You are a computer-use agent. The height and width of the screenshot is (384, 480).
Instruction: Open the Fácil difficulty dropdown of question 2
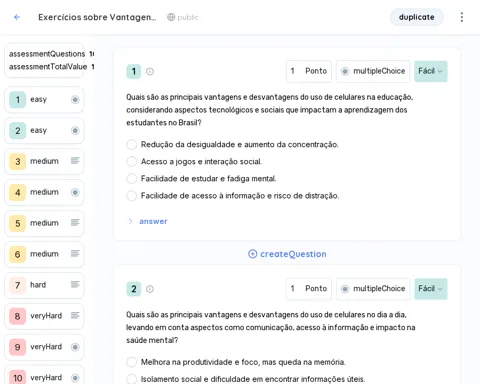pyautogui.click(x=431, y=289)
